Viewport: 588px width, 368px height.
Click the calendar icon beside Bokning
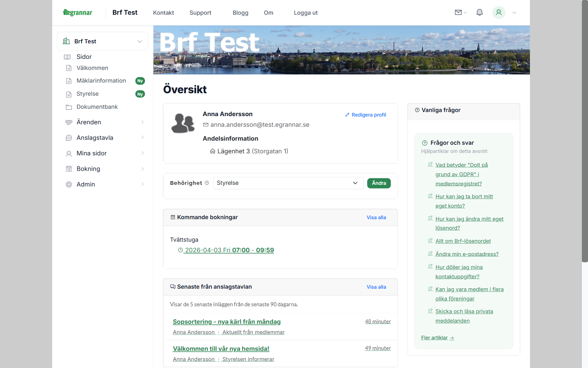pyautogui.click(x=69, y=169)
